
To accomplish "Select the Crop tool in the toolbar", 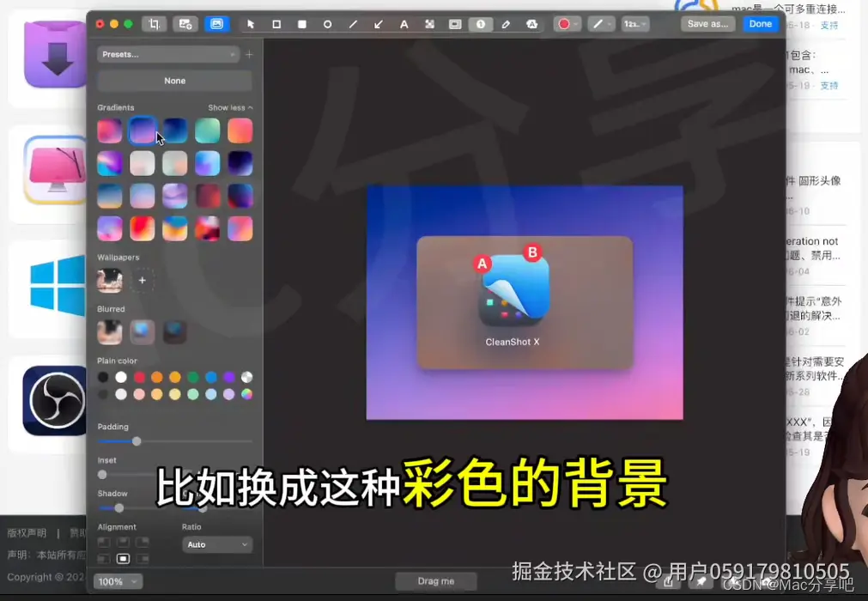I will (x=154, y=24).
